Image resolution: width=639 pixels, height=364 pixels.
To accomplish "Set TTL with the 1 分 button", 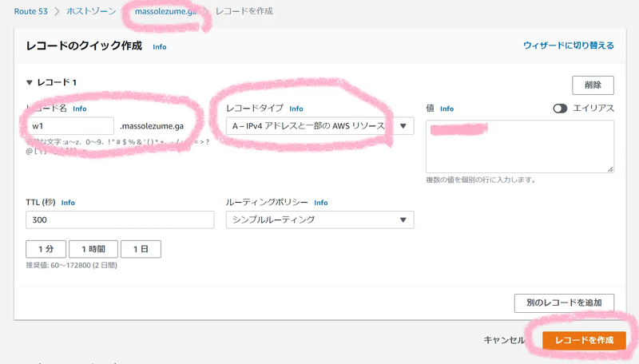I will click(x=46, y=249).
